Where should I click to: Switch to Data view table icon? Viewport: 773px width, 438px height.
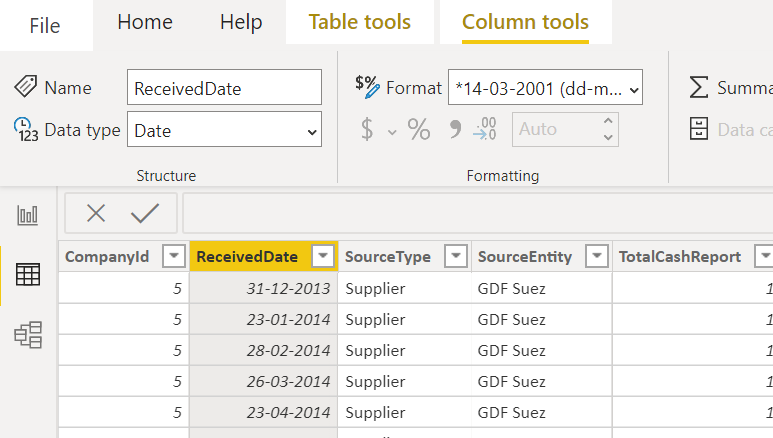point(28,275)
